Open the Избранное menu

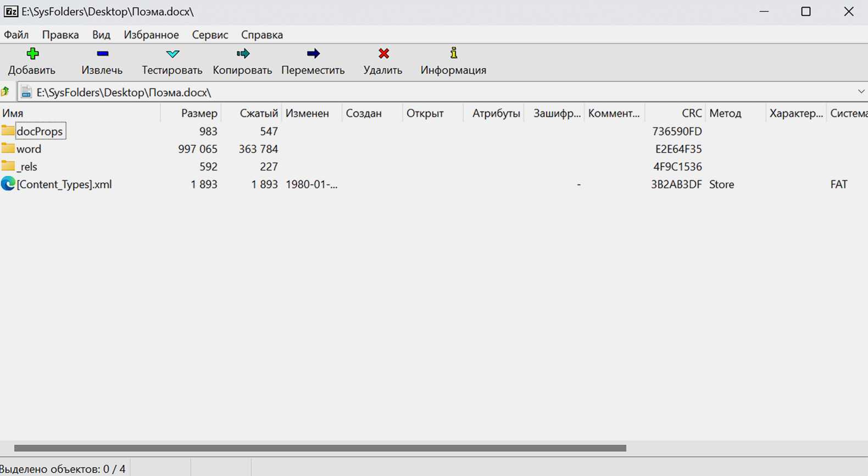pyautogui.click(x=151, y=35)
